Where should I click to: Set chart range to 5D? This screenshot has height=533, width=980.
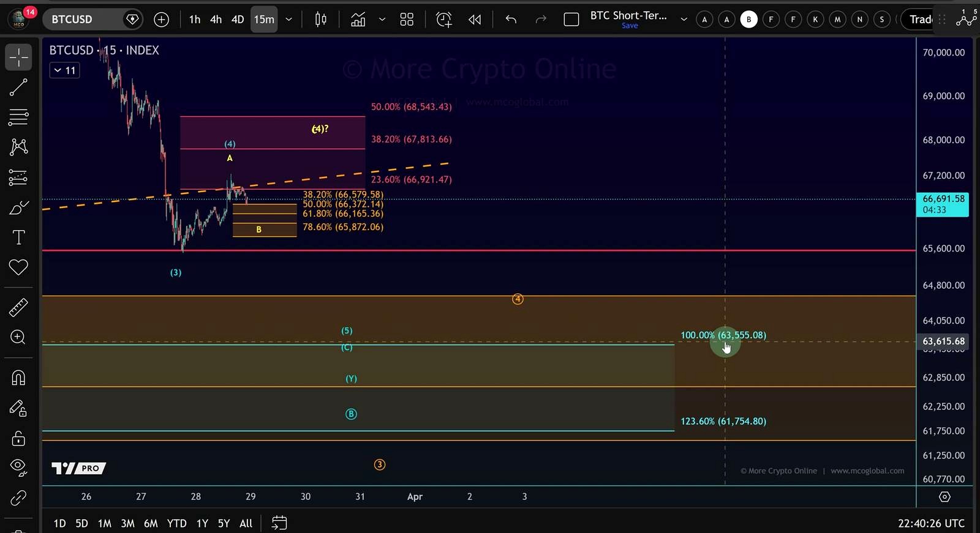81,523
